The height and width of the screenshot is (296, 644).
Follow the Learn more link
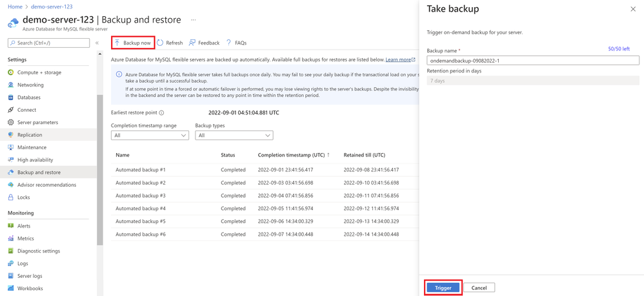pyautogui.click(x=401, y=59)
